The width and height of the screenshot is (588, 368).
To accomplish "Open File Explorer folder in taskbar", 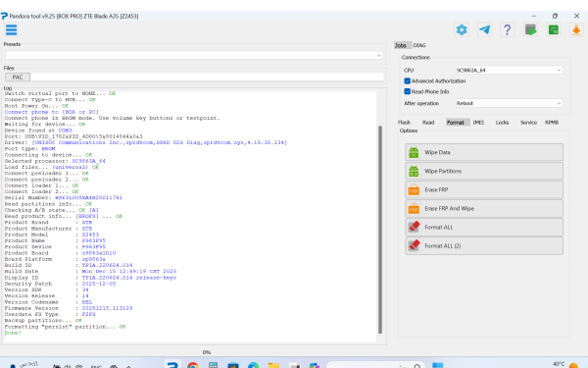I will pyautogui.click(x=273, y=365).
